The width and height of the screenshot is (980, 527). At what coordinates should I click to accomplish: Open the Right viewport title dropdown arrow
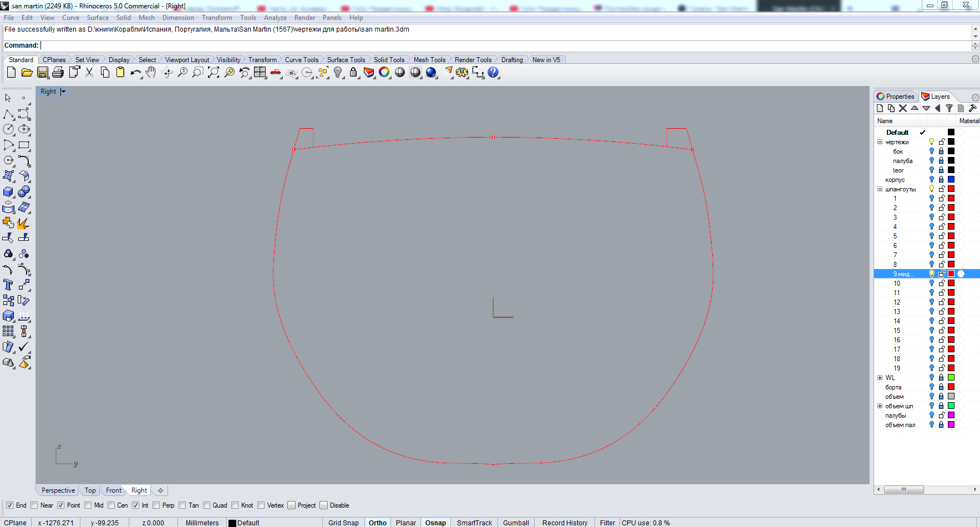(x=63, y=92)
